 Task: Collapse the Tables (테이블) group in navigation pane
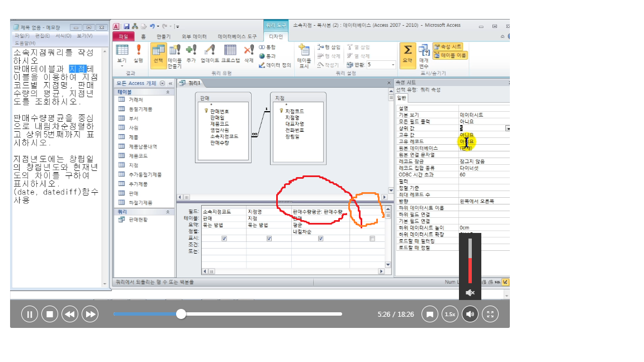(x=168, y=92)
